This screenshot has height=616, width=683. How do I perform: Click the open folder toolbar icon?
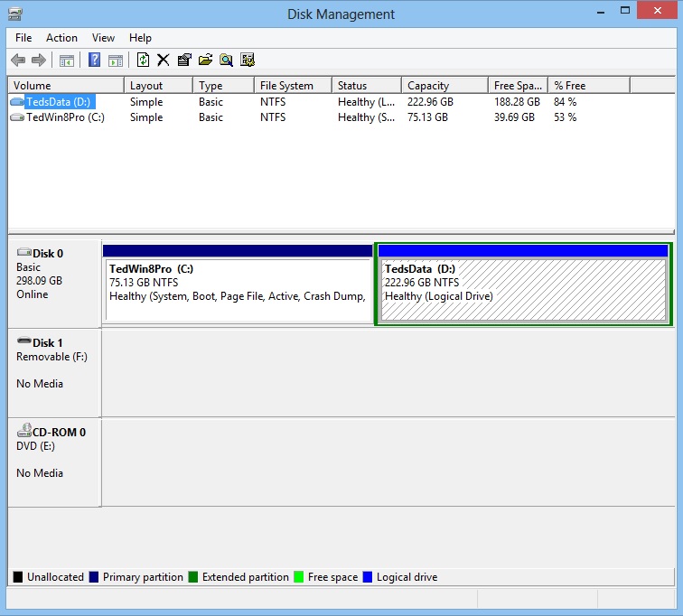click(x=205, y=61)
